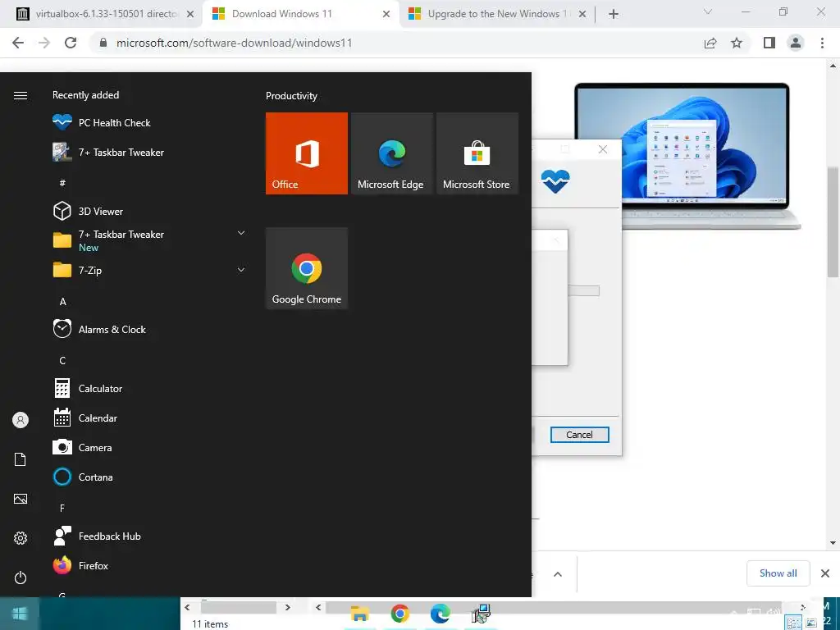Launch Firefox from Start menu list
Viewport: 840px width, 630px height.
pyautogui.click(x=80, y=565)
